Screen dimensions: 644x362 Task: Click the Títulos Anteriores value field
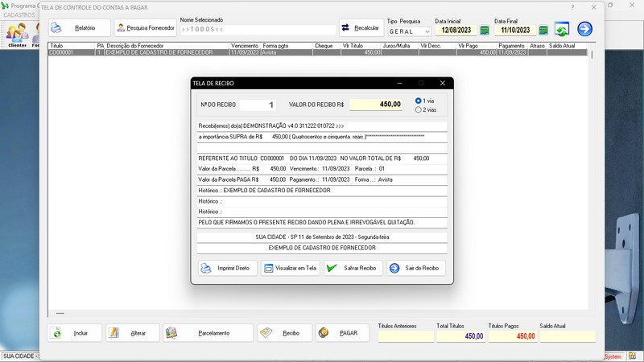pyautogui.click(x=406, y=336)
